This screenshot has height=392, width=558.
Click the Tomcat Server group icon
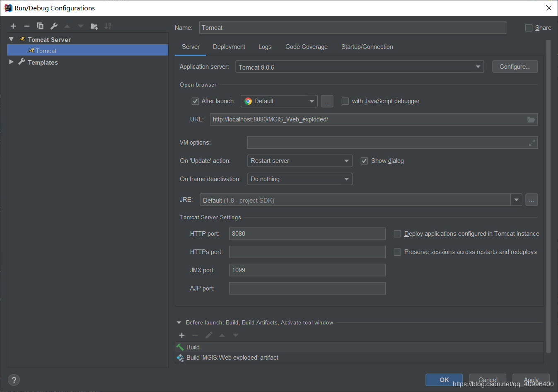(22, 39)
